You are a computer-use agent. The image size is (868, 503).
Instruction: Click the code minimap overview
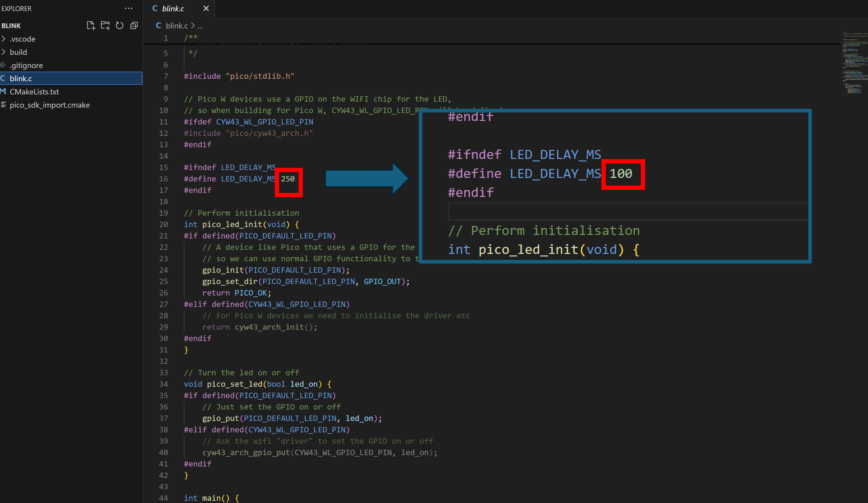click(x=854, y=63)
